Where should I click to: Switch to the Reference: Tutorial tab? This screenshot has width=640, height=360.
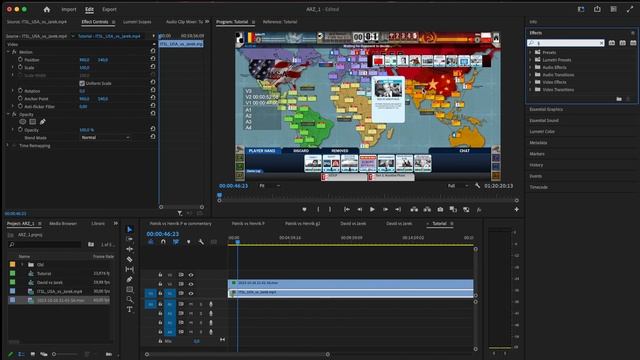tap(280, 22)
